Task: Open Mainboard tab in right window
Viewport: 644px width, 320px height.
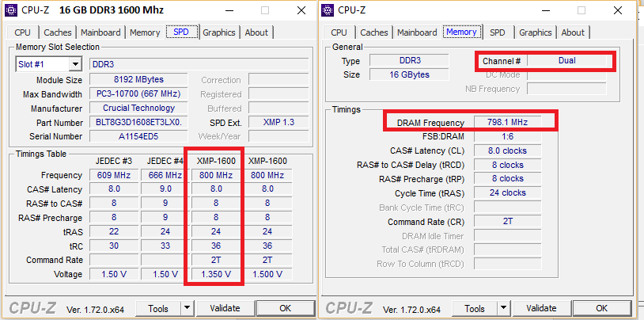Action: 417,32
